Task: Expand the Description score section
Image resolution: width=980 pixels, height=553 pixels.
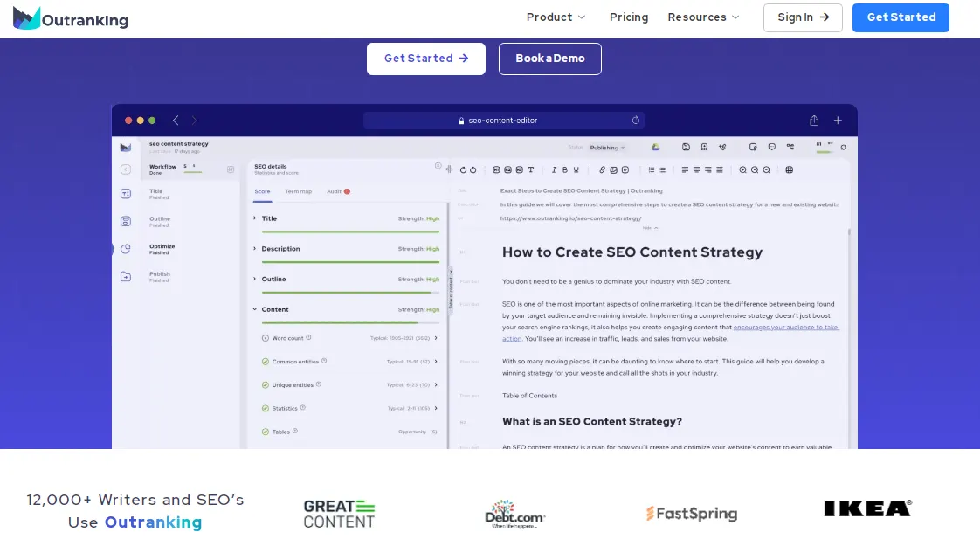Action: [x=254, y=249]
